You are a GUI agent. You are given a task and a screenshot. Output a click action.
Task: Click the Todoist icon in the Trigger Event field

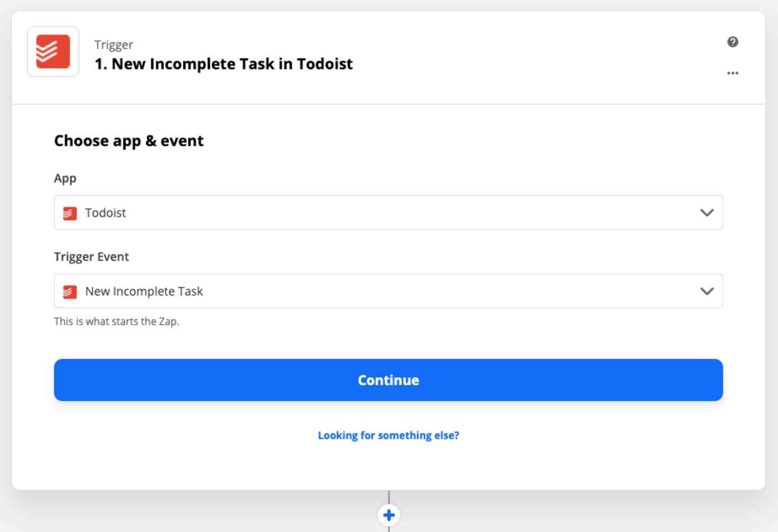tap(70, 291)
